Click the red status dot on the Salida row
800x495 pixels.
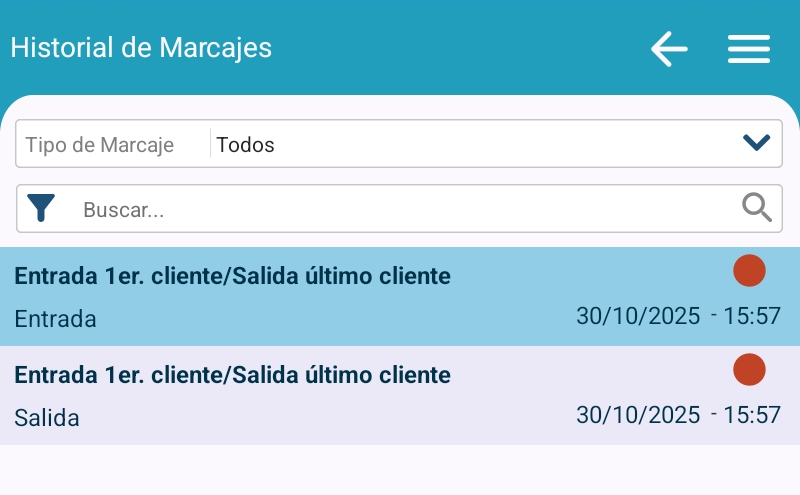click(749, 369)
